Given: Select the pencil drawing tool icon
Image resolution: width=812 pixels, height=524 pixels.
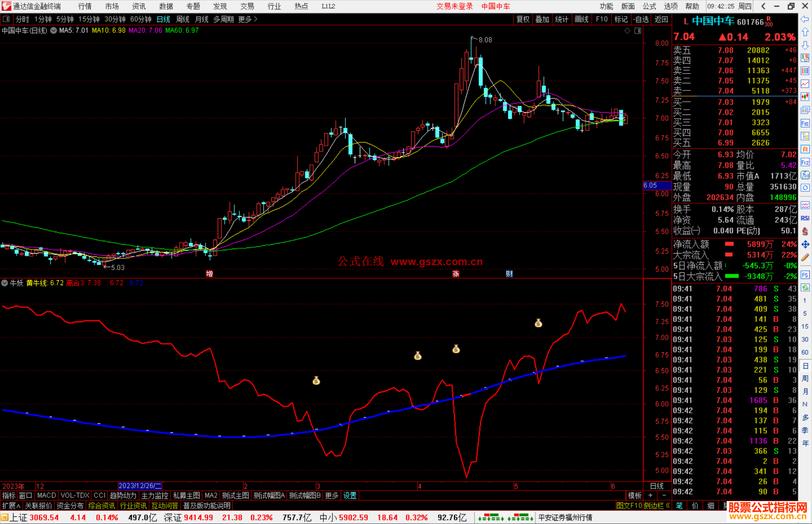Looking at the screenshot, I should tap(805, 258).
